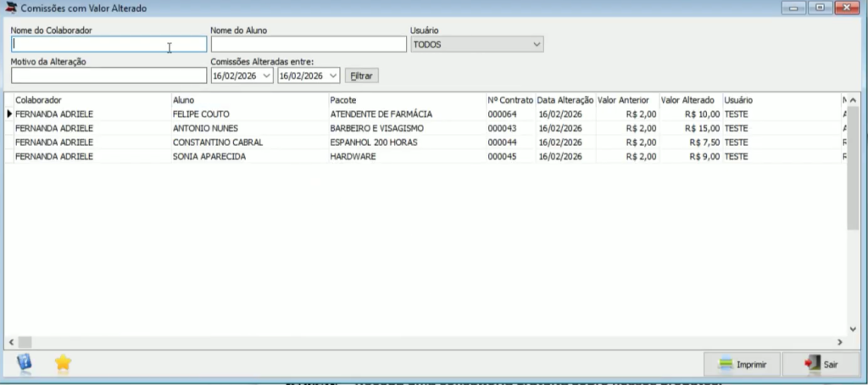Click contract number 000044
Viewport: 868px width, 385px height.
pos(502,142)
